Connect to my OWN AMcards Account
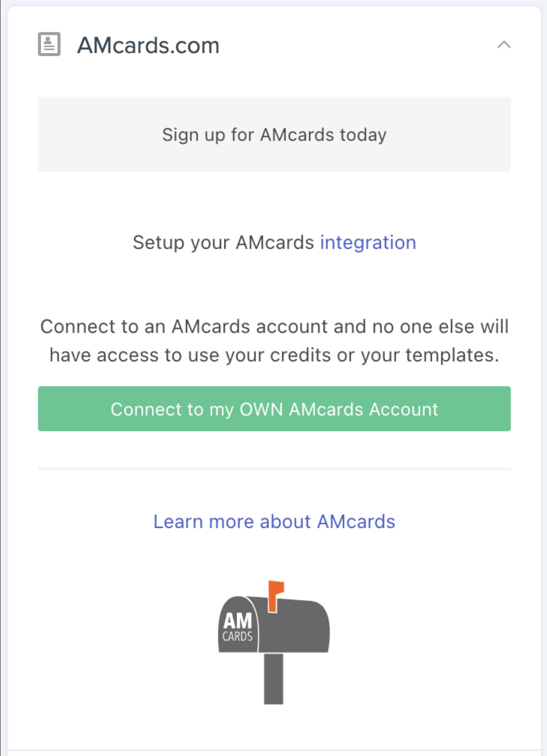The image size is (547, 756). pos(274,409)
